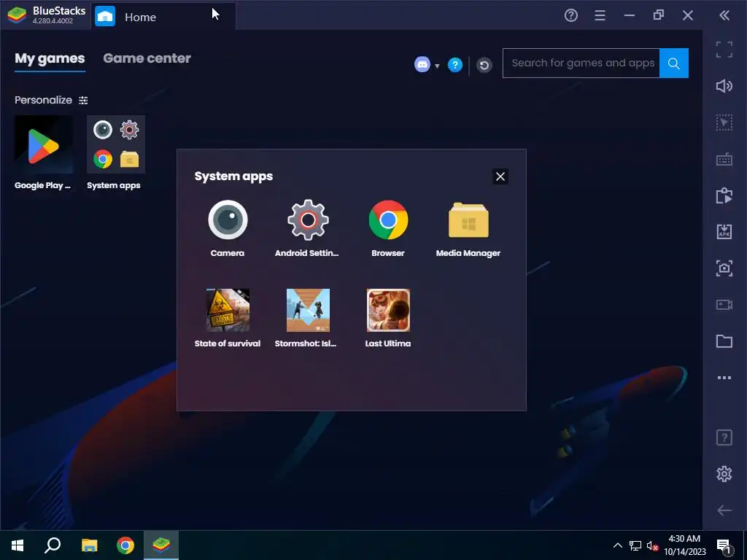The width and height of the screenshot is (747, 560).
Task: Click the cursor lock sidebar icon
Action: [724, 122]
